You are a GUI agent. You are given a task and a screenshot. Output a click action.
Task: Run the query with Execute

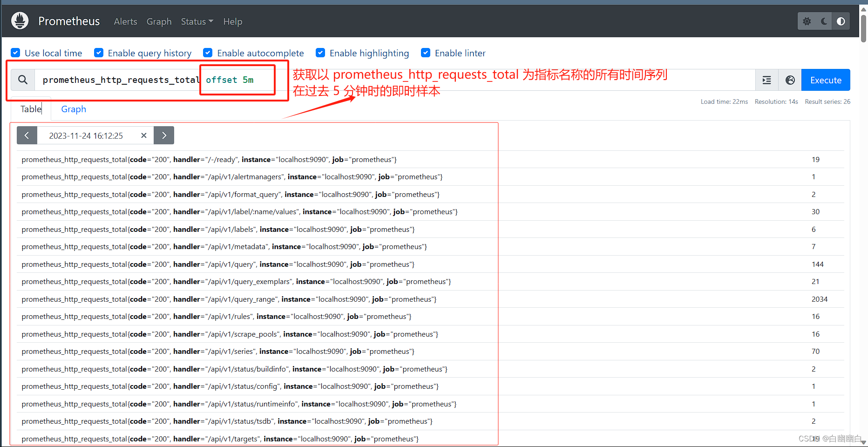(826, 80)
